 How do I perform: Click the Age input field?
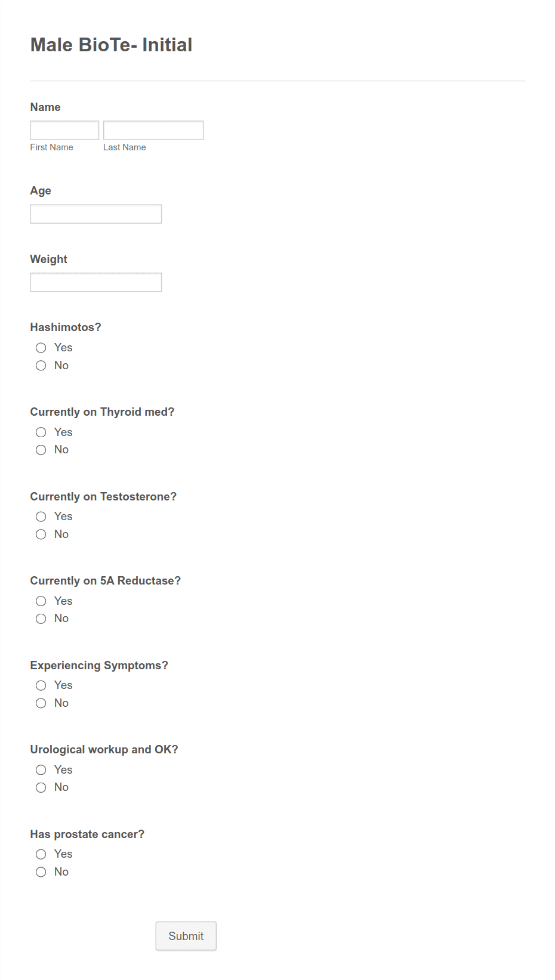(95, 213)
